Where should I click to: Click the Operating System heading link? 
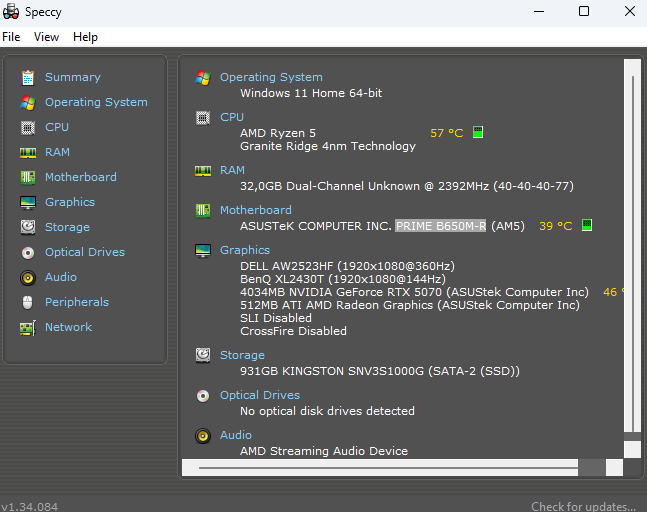(271, 77)
